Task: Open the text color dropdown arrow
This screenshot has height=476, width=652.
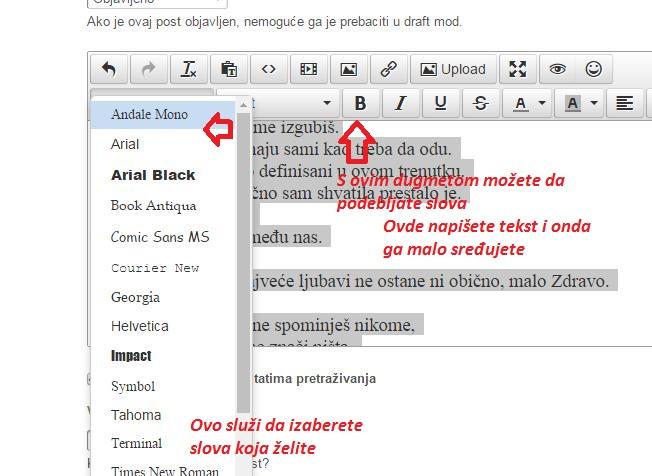Action: pyautogui.click(x=542, y=103)
